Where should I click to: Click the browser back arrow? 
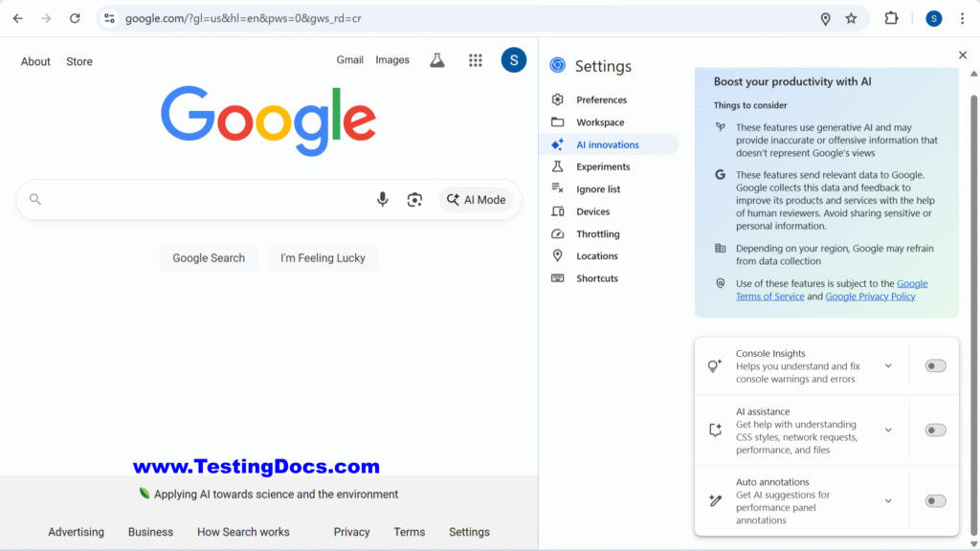click(x=17, y=19)
